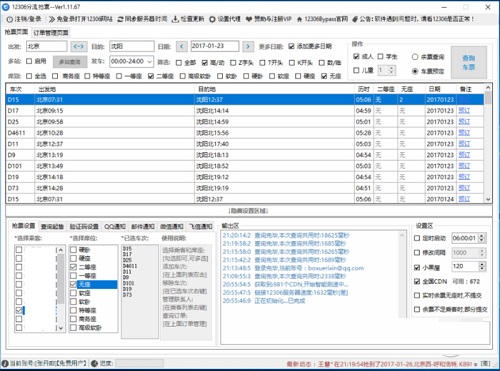Check 全选 in the seat filter row
The height and width of the screenshot is (371, 500).
tap(29, 76)
